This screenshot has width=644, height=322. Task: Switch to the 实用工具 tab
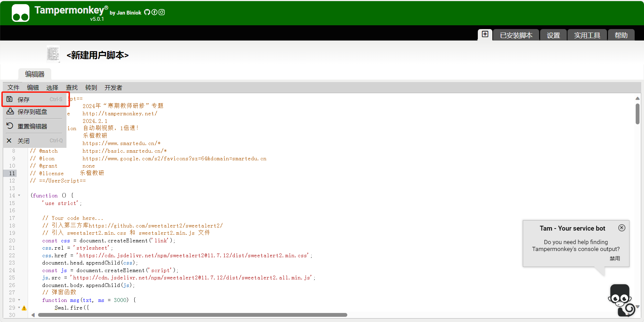coord(587,35)
